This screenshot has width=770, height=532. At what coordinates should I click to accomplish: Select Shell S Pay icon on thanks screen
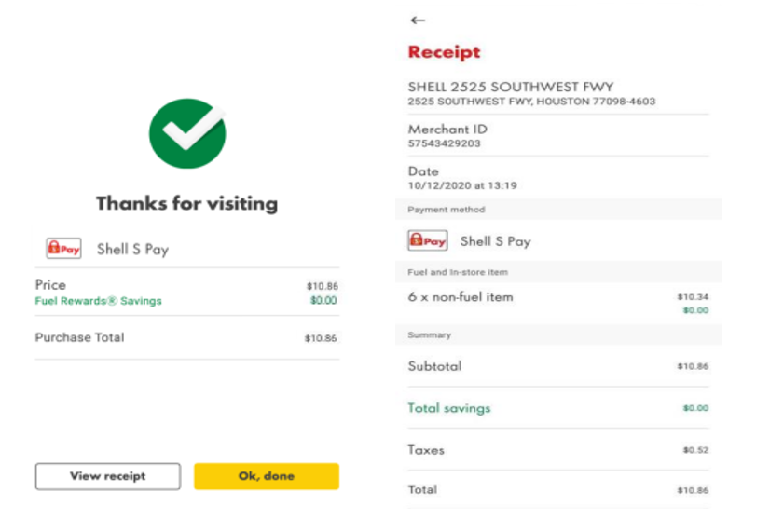pos(63,249)
